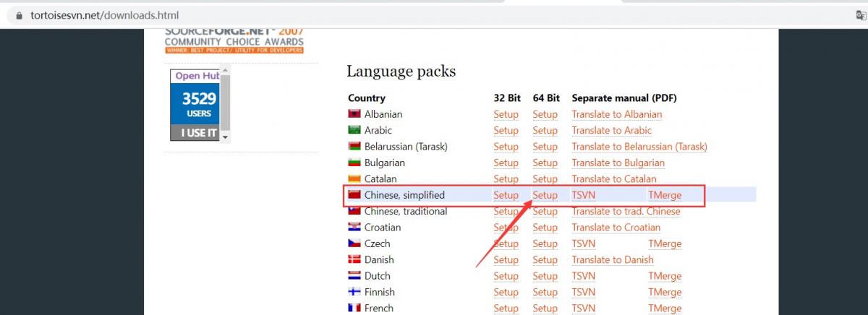868x315 pixels.
Task: Open Translate to trad. Chinese link
Action: [x=626, y=211]
